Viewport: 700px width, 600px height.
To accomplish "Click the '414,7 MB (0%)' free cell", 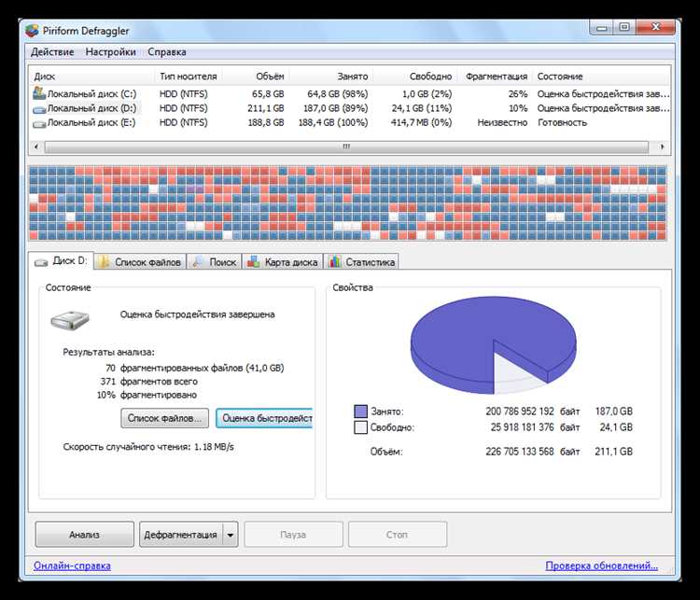I will pos(421,123).
